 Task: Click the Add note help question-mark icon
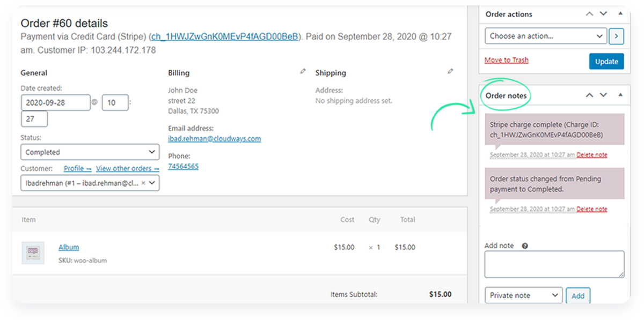[525, 245]
